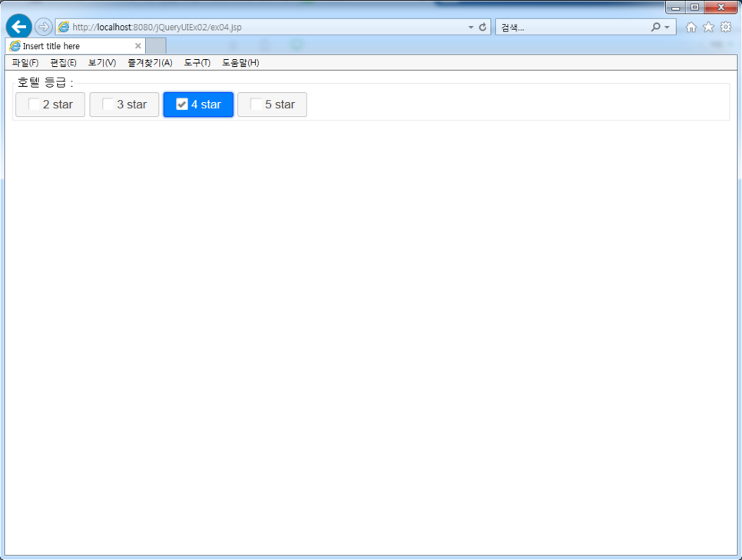The width and height of the screenshot is (742, 560).
Task: Click the page icon in address bar
Action: click(x=64, y=27)
